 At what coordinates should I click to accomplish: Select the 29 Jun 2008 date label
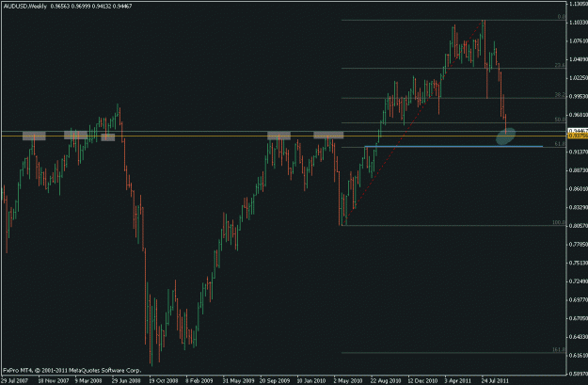coord(126,380)
